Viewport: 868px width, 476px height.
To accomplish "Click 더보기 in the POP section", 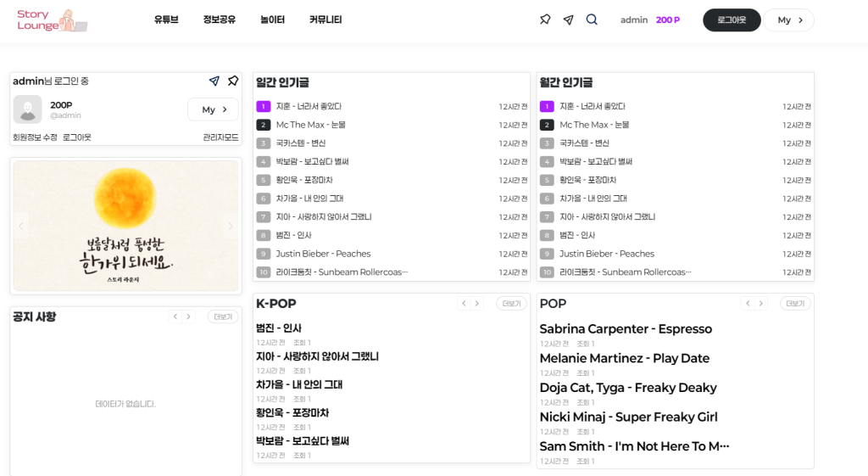I will 794,304.
